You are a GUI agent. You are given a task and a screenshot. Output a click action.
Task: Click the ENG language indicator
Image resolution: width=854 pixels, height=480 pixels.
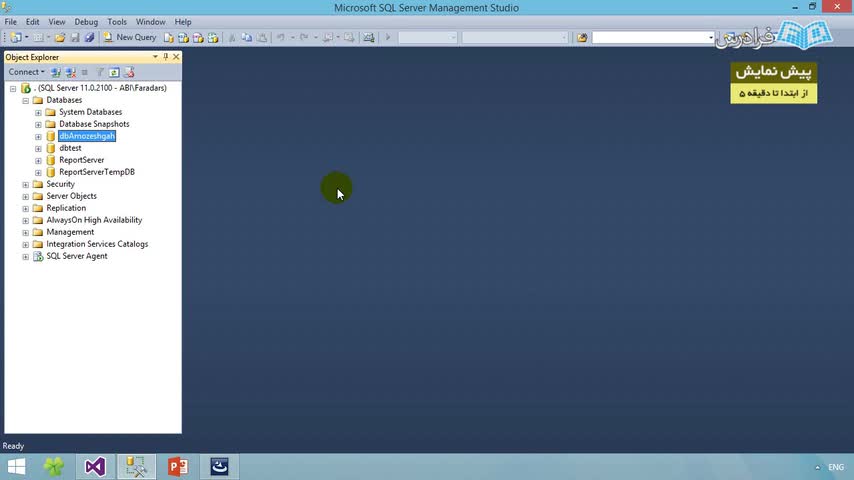tap(836, 467)
